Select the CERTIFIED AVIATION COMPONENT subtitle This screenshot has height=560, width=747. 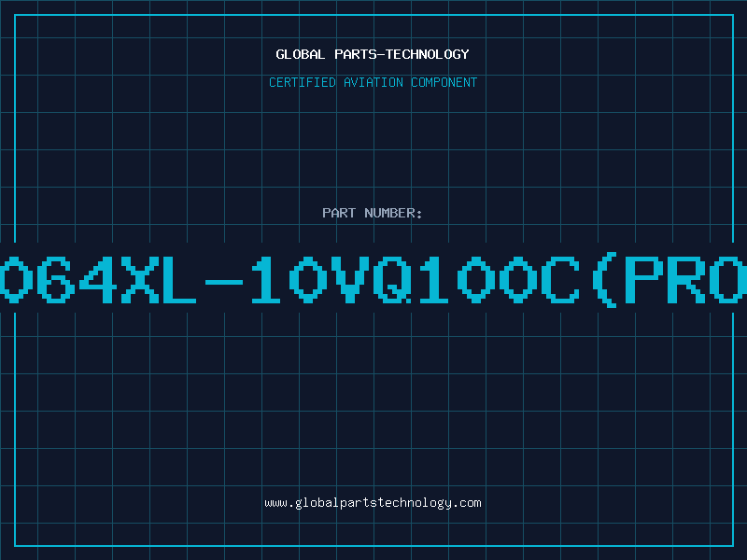click(x=373, y=82)
